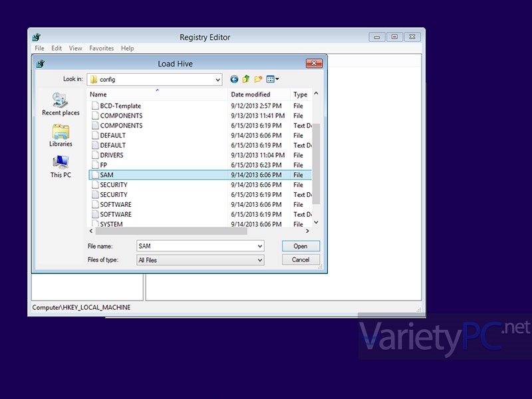
Task: Select the SECURITY file in the list
Action: (x=114, y=184)
